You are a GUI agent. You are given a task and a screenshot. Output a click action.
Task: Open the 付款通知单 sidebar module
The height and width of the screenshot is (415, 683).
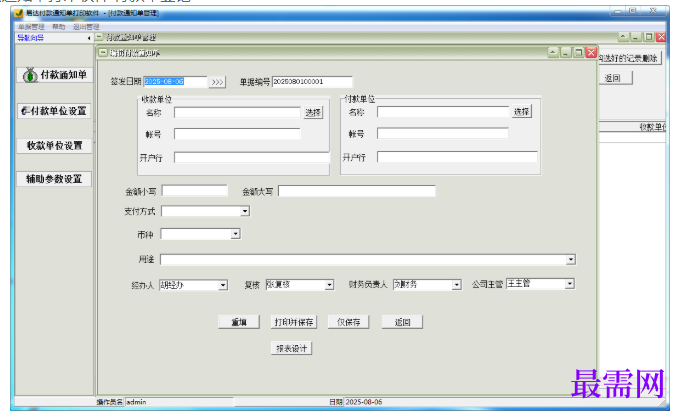pos(54,75)
